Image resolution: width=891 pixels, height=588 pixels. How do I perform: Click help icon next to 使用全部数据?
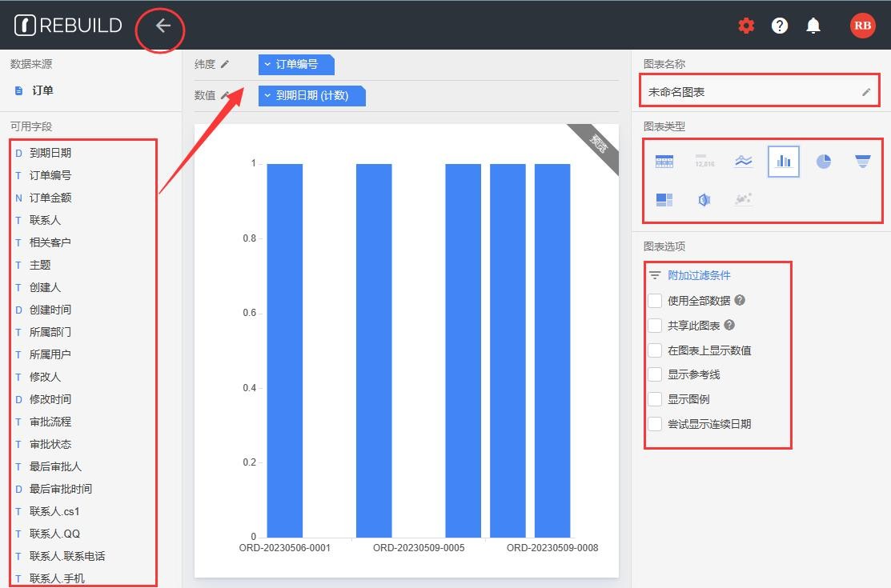pos(739,300)
